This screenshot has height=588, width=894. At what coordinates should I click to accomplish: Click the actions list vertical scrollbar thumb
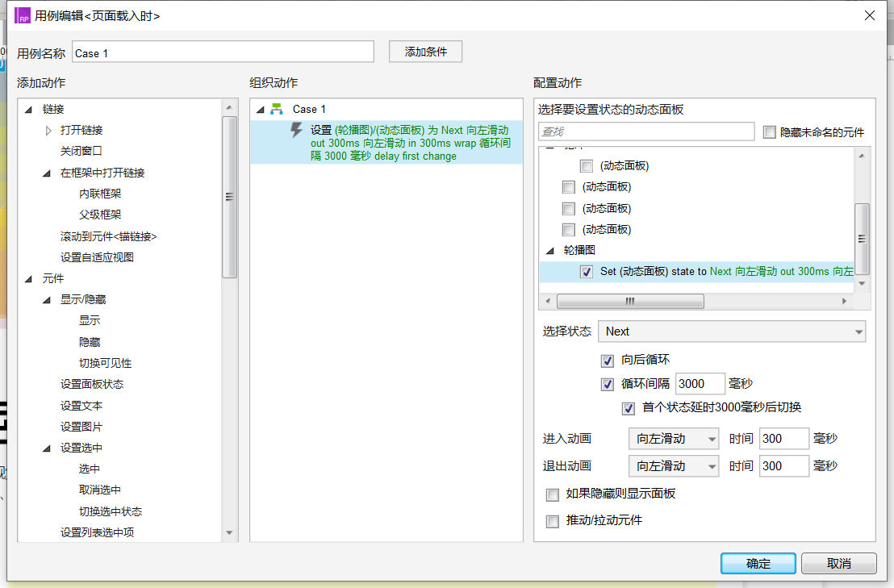(x=229, y=197)
